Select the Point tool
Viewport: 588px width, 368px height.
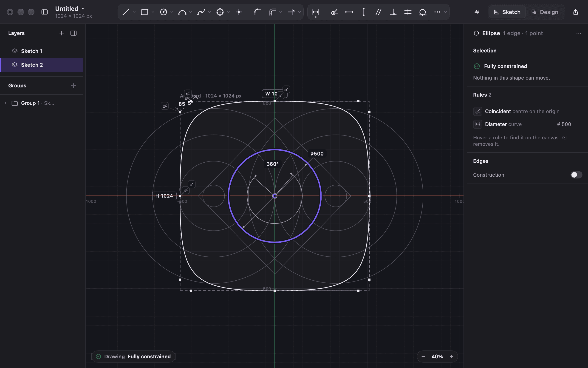point(239,12)
